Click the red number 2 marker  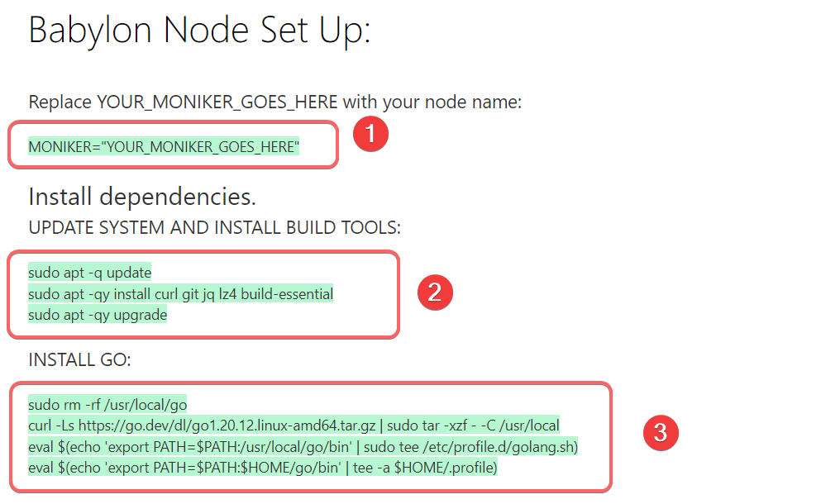point(435,292)
